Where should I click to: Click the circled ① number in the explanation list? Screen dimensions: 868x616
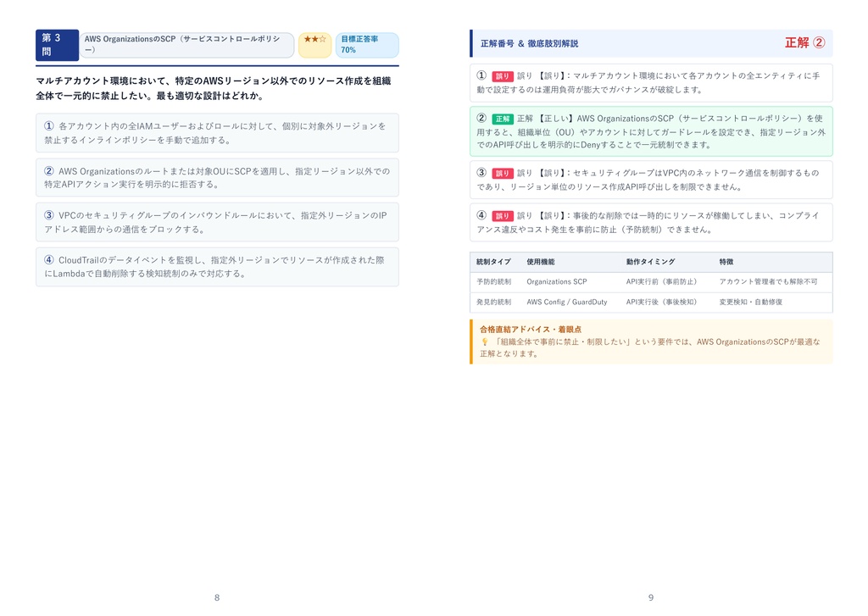coord(481,75)
